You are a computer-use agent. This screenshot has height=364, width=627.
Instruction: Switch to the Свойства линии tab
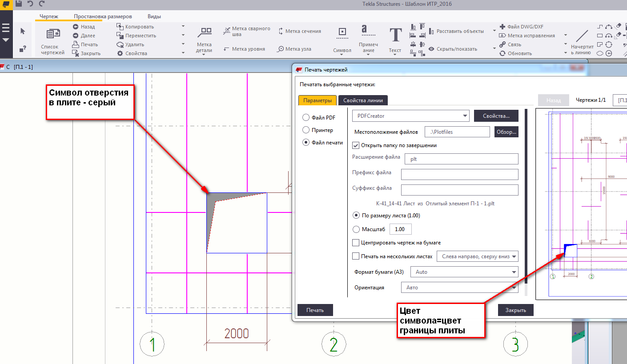[x=362, y=100]
